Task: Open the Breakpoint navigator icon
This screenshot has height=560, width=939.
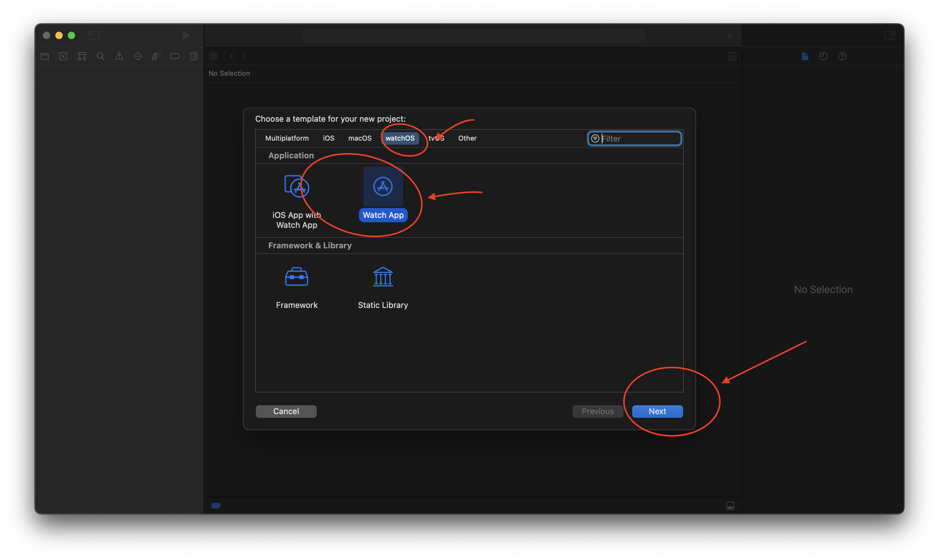Action: (175, 56)
